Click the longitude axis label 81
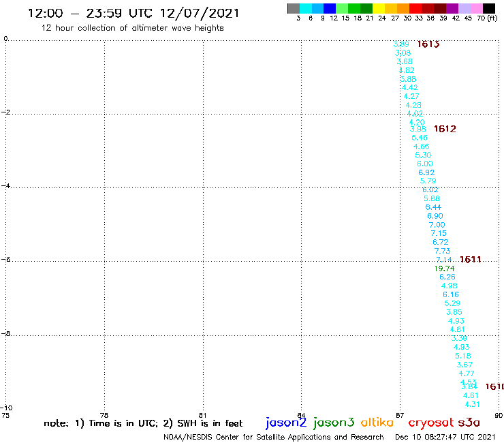 (202, 415)
